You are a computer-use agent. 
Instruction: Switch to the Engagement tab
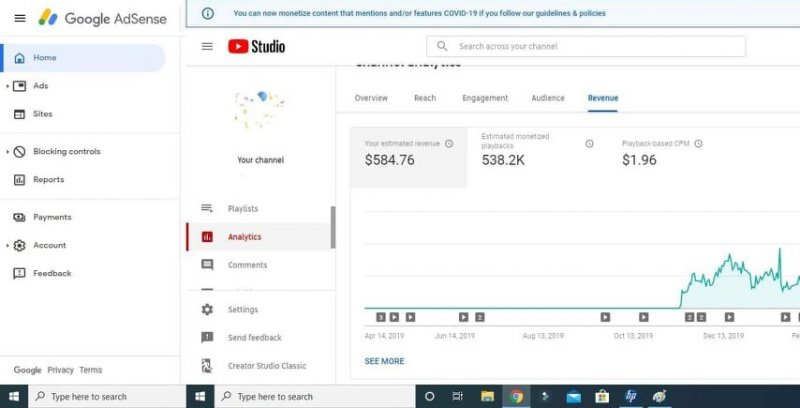coord(485,98)
